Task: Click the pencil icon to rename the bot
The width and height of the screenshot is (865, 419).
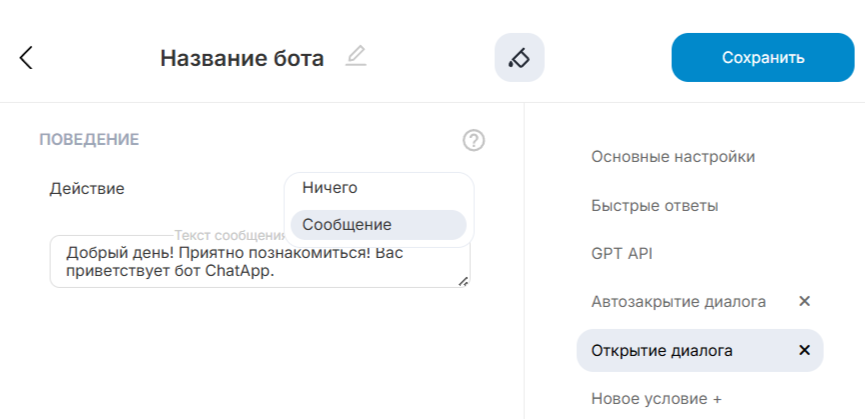Action: click(x=356, y=57)
